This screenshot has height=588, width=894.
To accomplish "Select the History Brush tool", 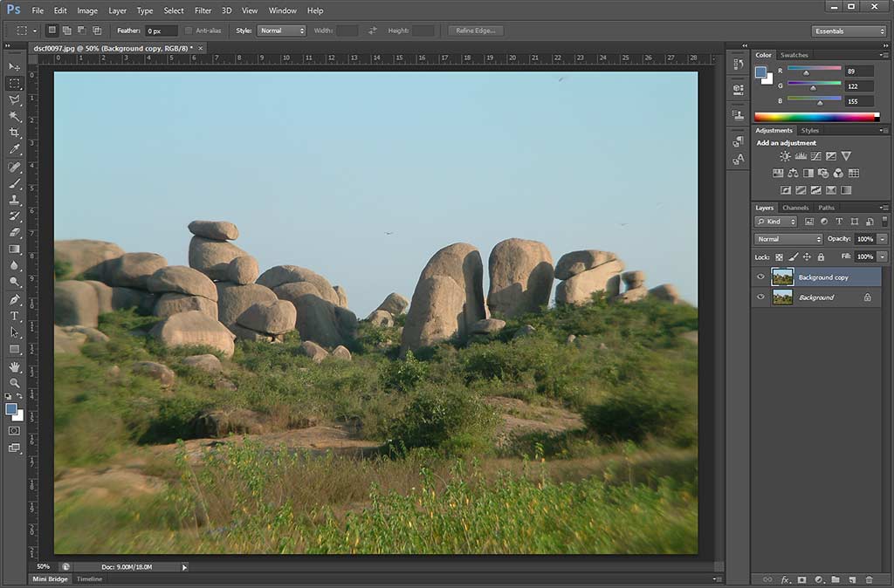I will point(14,216).
